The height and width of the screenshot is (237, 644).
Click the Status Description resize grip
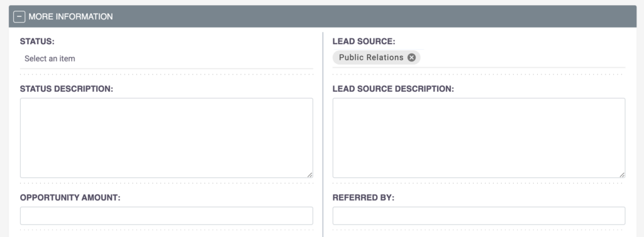[309, 175]
